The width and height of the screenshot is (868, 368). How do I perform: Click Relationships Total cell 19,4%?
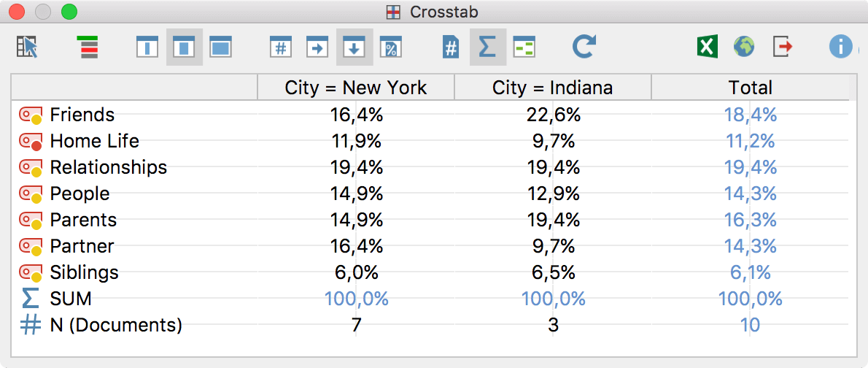pos(751,166)
